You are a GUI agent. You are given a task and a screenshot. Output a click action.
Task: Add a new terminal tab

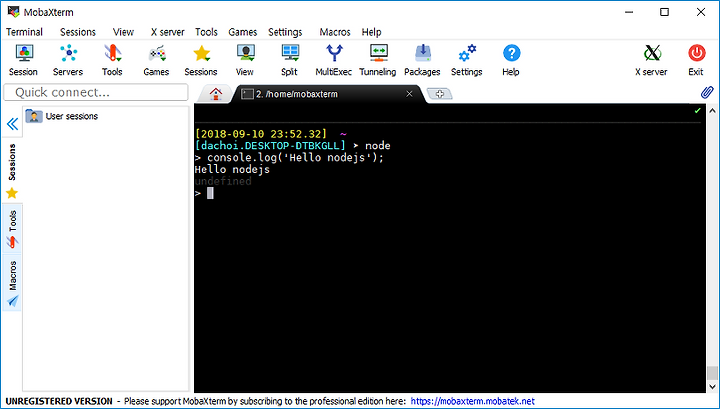(439, 94)
